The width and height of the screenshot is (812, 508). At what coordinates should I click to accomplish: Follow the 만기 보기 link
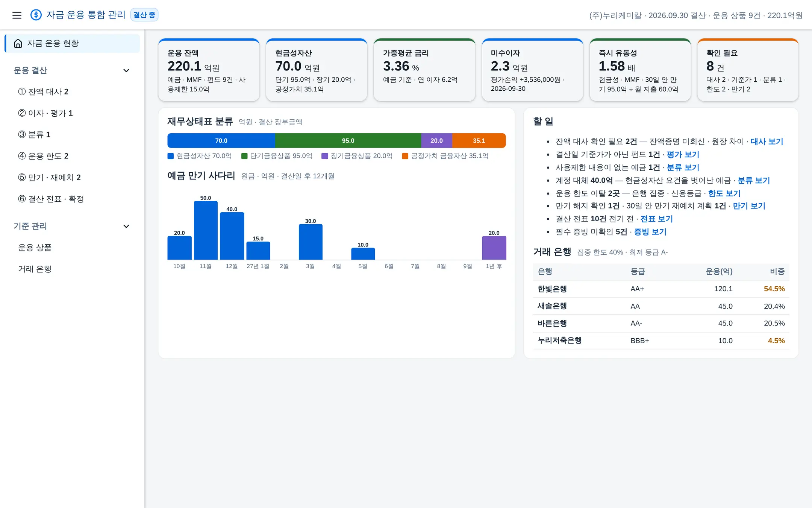749,206
